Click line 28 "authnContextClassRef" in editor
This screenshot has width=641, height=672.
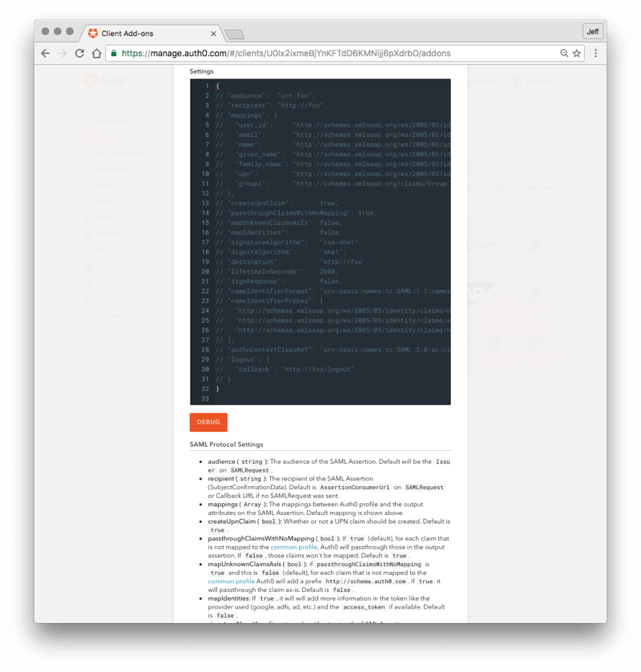[x=333, y=350]
